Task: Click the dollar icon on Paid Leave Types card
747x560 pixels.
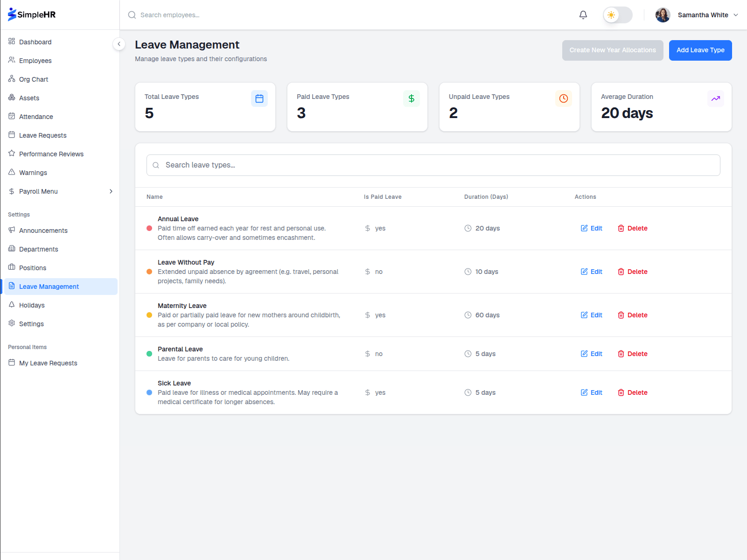Action: pos(411,98)
